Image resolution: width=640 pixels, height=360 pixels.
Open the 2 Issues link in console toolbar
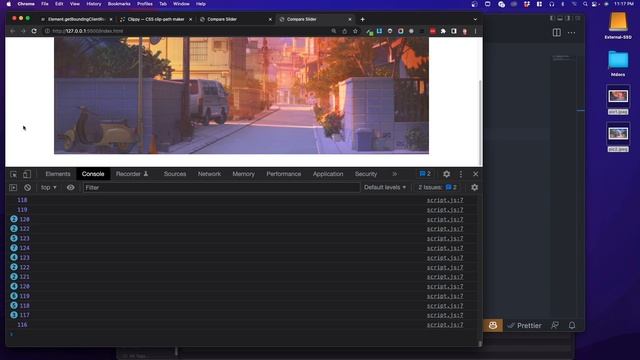[x=438, y=187]
